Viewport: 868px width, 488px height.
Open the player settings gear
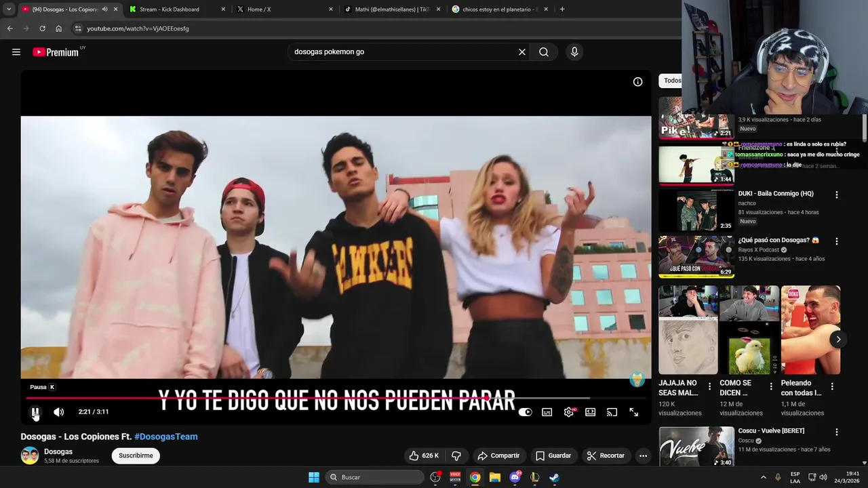pos(568,412)
